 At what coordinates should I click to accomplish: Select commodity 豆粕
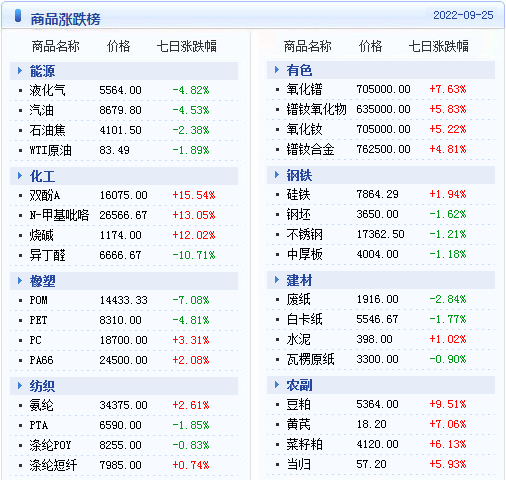click(298, 404)
